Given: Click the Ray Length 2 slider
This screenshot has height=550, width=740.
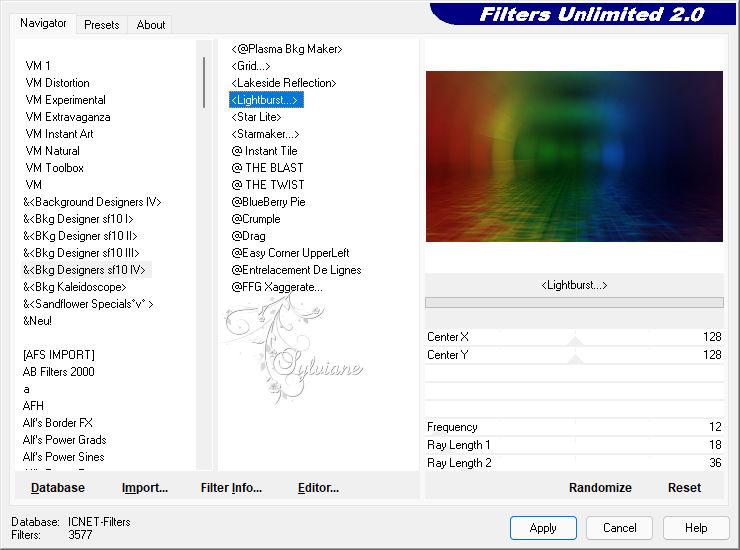Looking at the screenshot, I should [574, 463].
